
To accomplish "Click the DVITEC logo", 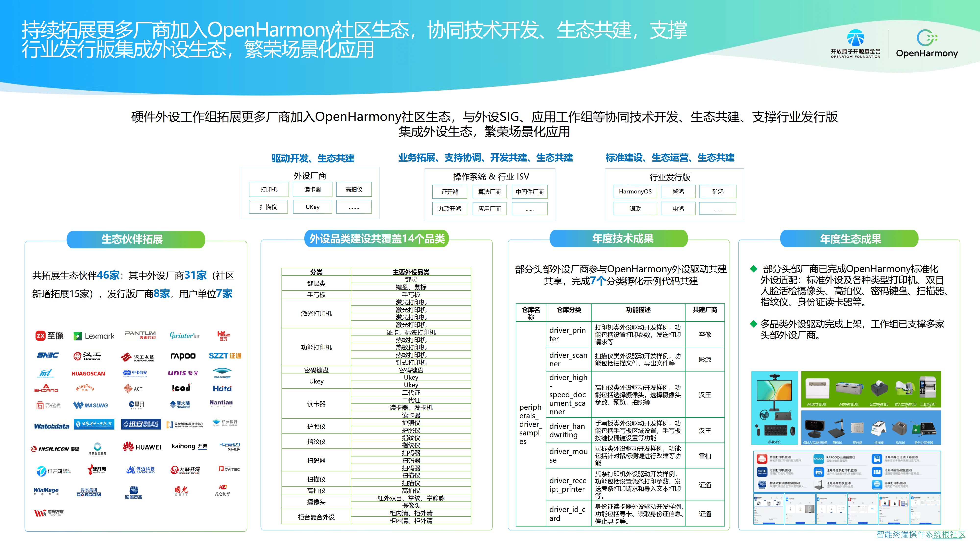I will point(229,469).
